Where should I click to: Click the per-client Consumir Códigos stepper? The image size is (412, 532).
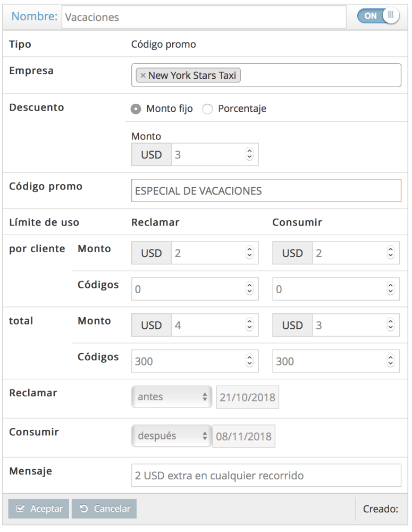click(x=391, y=289)
